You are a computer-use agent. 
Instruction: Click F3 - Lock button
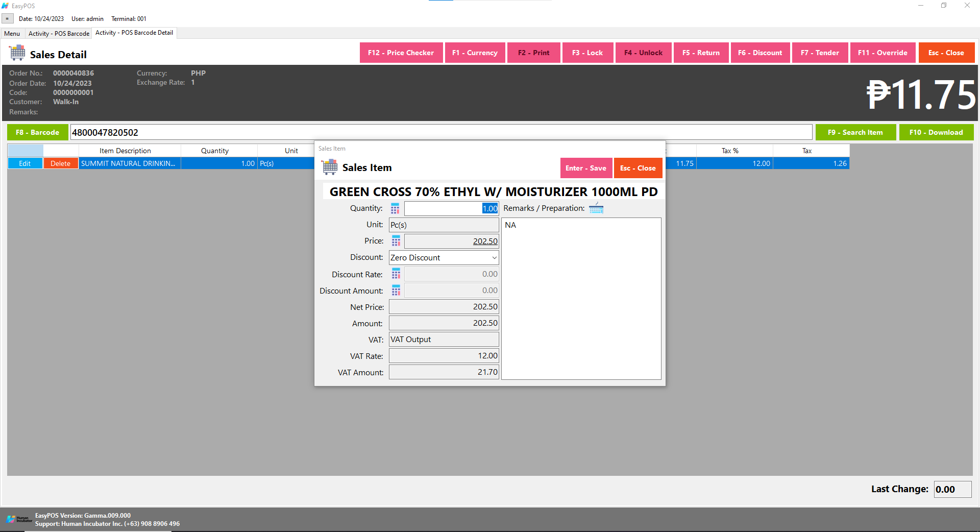coord(587,53)
